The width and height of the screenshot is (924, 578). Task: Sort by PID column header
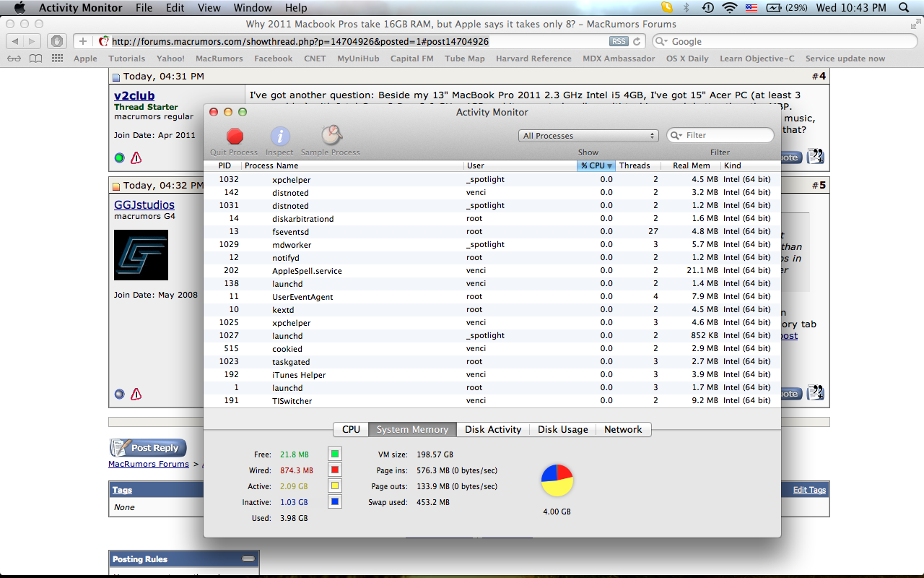pos(224,165)
